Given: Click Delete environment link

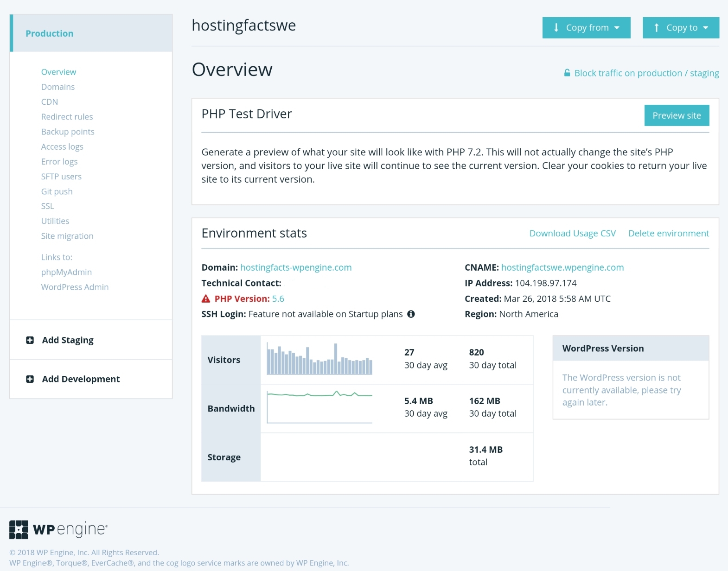Looking at the screenshot, I should coord(668,234).
